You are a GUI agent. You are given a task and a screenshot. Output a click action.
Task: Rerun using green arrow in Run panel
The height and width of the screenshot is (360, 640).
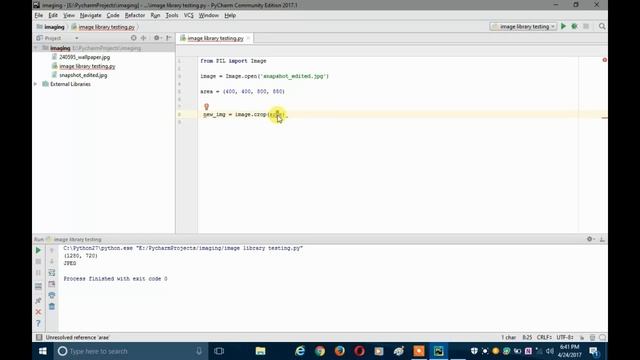pos(38,250)
